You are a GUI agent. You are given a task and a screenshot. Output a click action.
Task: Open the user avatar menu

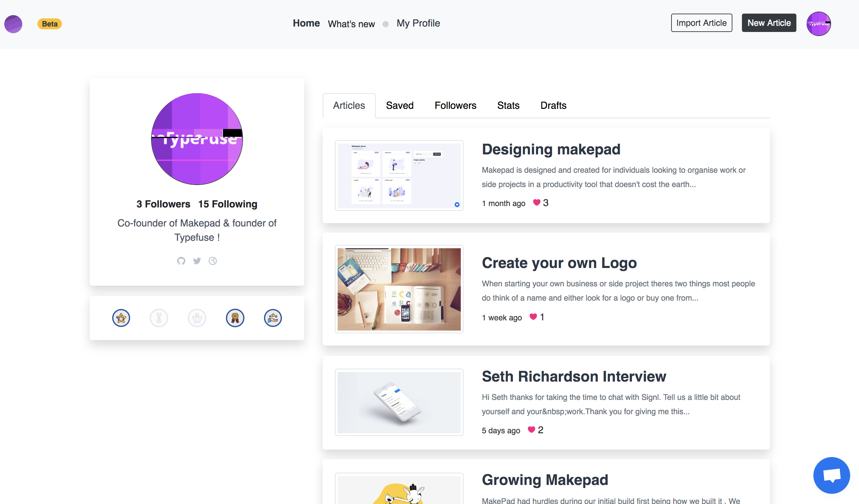(818, 23)
